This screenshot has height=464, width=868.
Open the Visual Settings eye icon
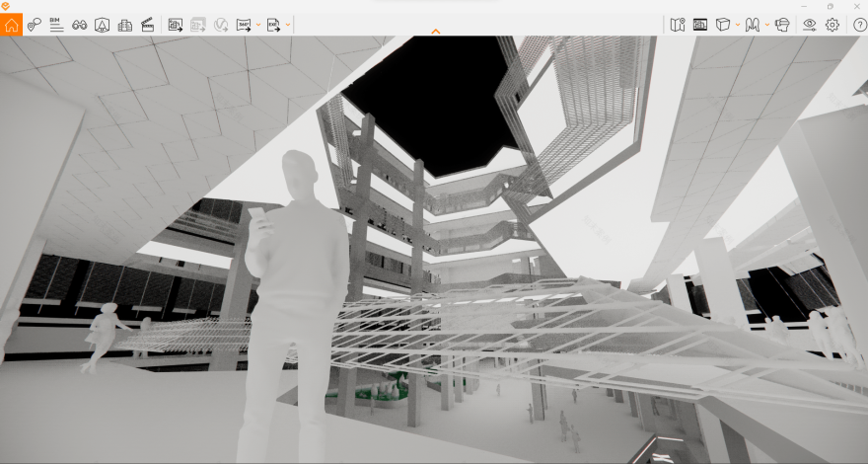(810, 25)
